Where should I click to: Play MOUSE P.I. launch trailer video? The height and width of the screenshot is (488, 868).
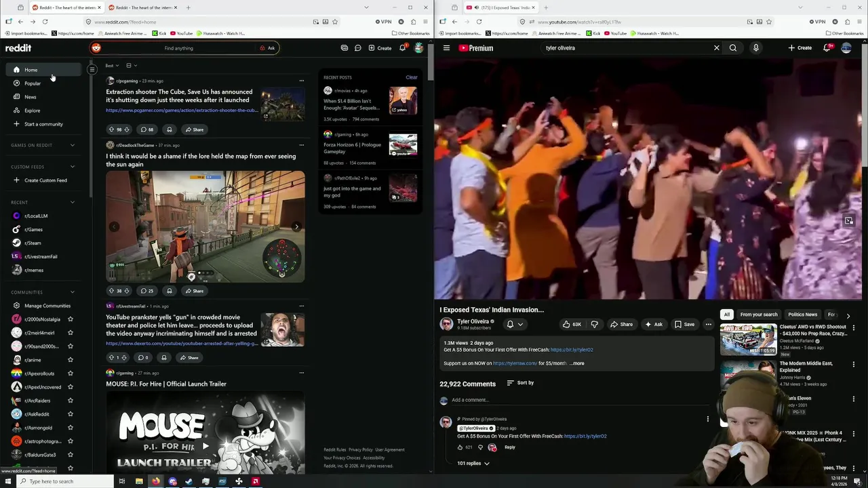pyautogui.click(x=205, y=446)
